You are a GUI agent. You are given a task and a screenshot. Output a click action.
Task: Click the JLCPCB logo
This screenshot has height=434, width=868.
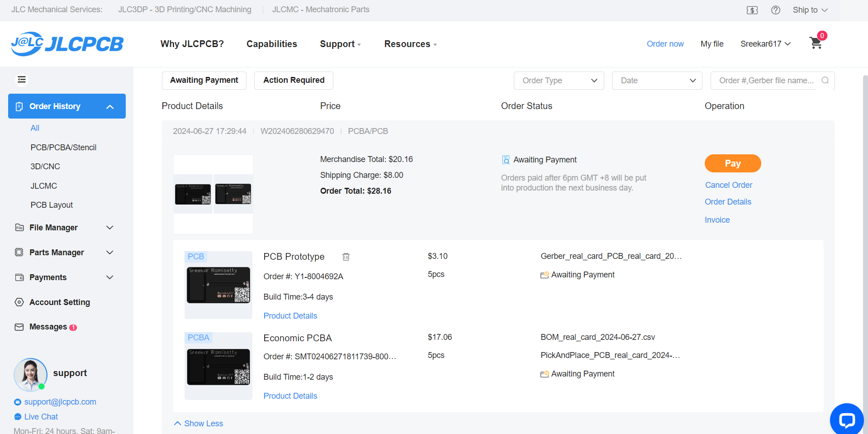(67, 44)
